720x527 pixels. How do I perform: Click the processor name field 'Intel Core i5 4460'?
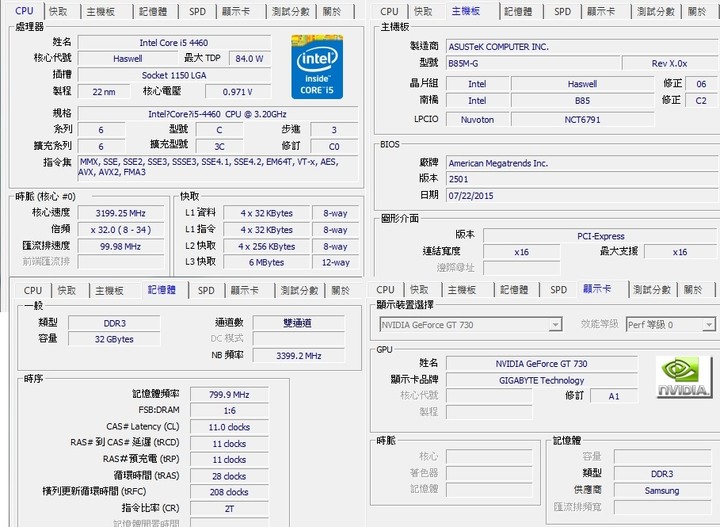[174, 43]
